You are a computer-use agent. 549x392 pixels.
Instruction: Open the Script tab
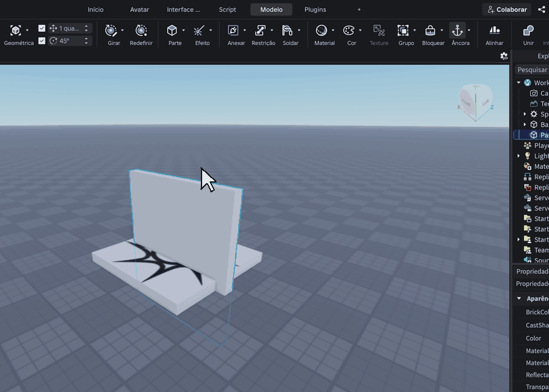point(227,9)
